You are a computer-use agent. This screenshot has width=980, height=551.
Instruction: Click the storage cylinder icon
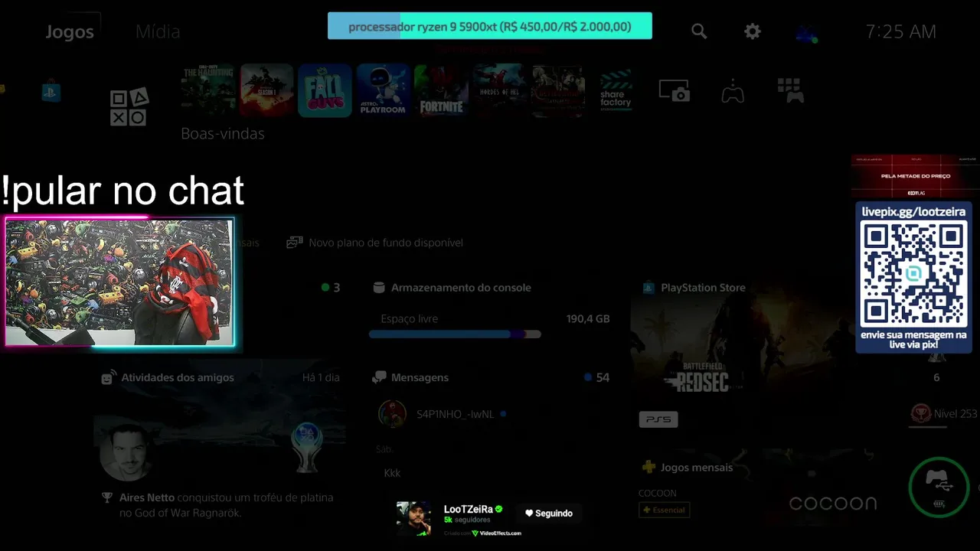[x=378, y=288]
